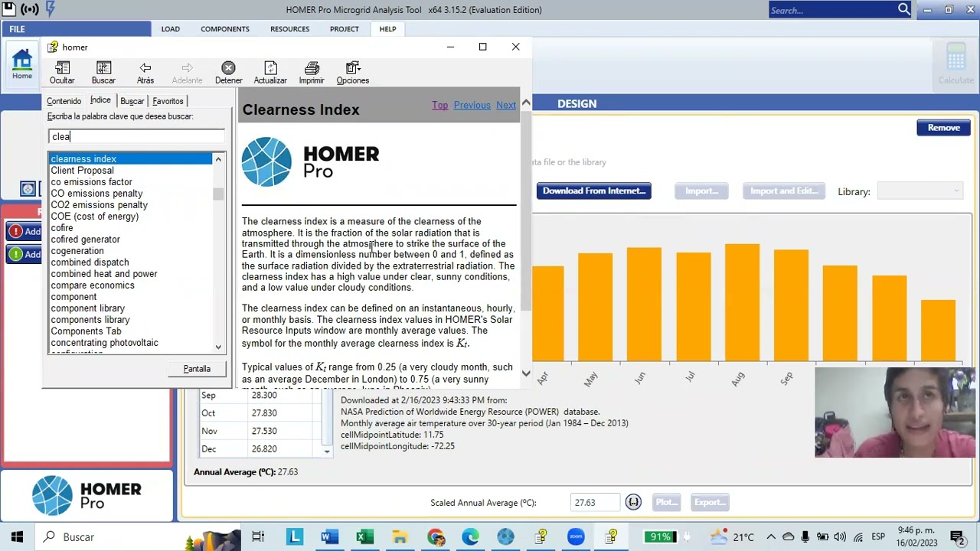The height and width of the screenshot is (551, 980).
Task: Go back with the Atrás arrow
Action: 145,73
